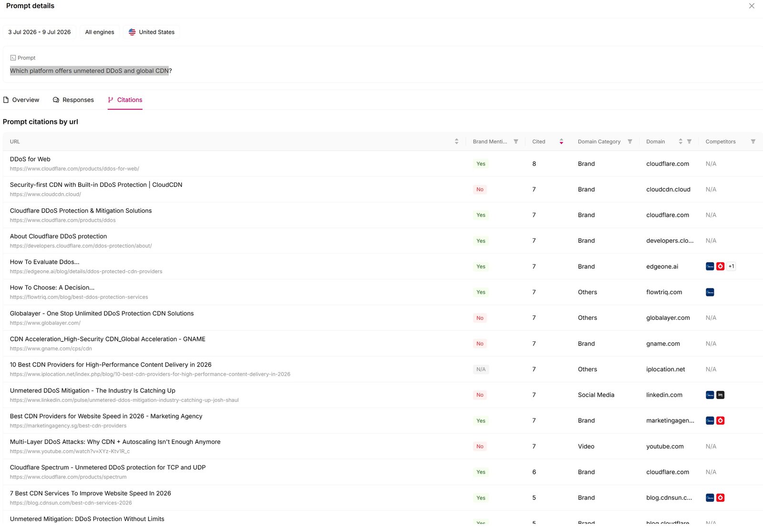
Task: Click the +1 competitors badge in edgeone.ai row
Action: [x=731, y=266]
